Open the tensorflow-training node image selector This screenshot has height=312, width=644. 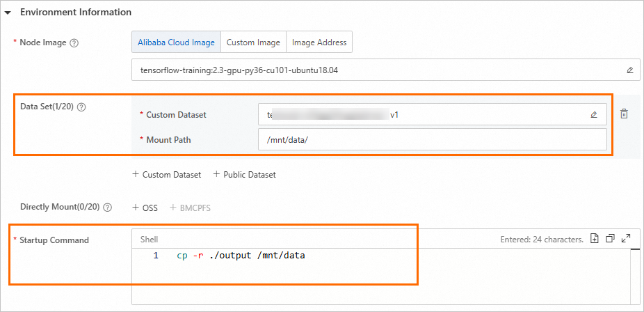[376, 70]
